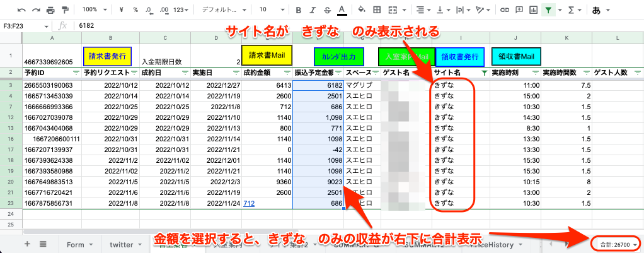
Task: Click the Borders icon
Action: 377,10
